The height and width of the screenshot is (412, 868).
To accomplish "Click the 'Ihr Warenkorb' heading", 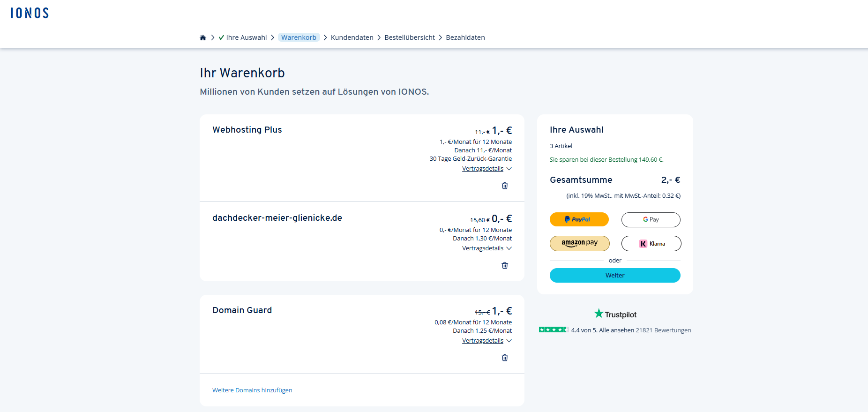I will click(x=242, y=73).
